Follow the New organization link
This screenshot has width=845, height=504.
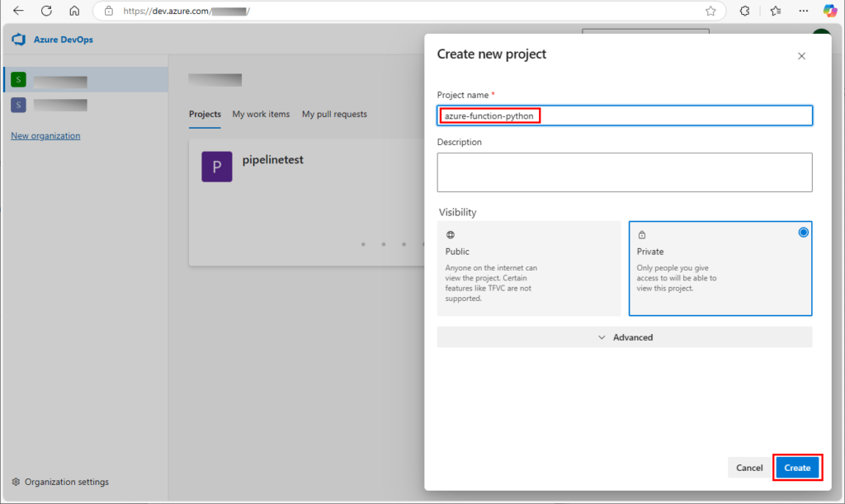point(45,135)
